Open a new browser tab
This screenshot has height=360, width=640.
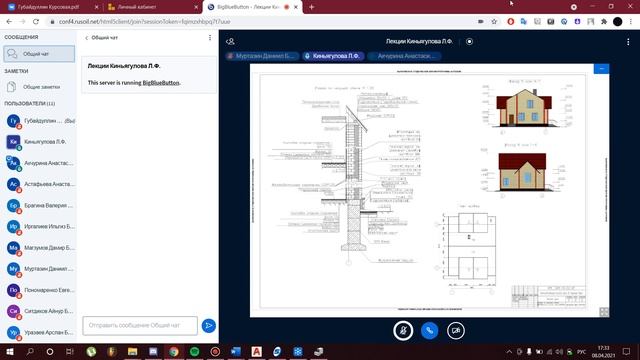tap(311, 7)
